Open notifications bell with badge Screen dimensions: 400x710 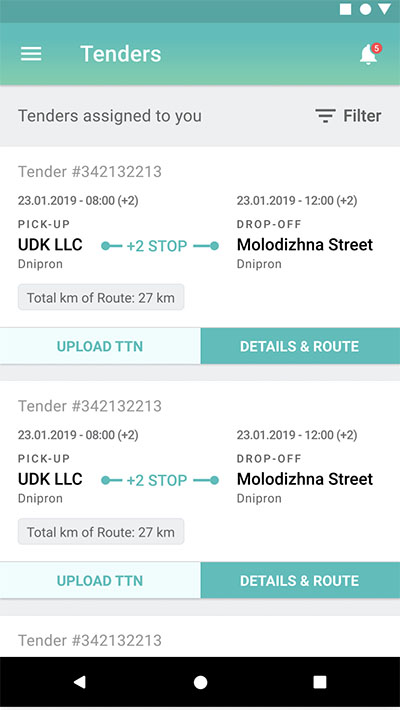(x=370, y=54)
